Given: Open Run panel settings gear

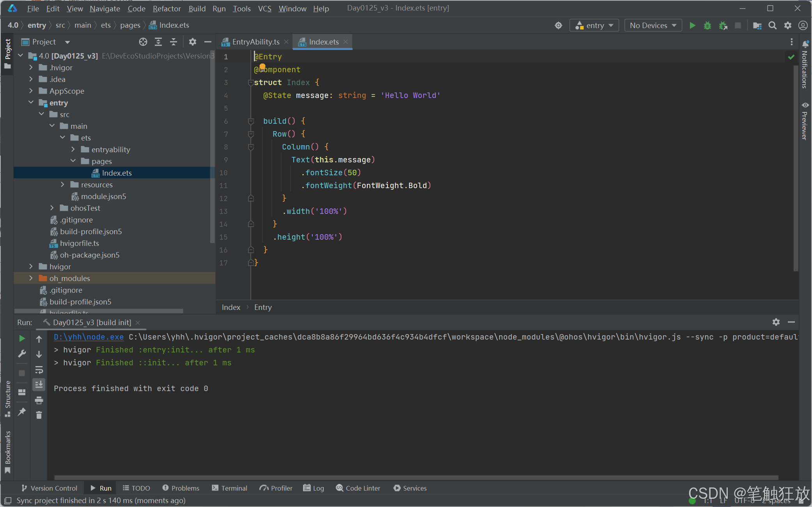Looking at the screenshot, I should coord(776,322).
